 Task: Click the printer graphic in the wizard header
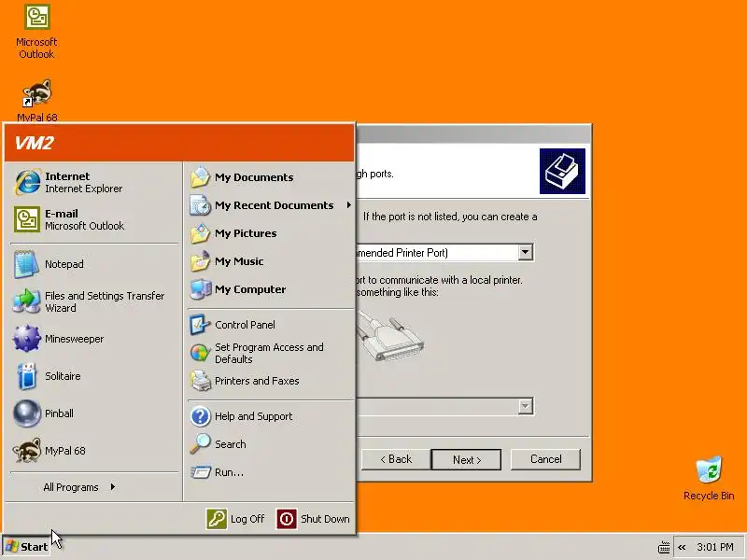click(562, 172)
